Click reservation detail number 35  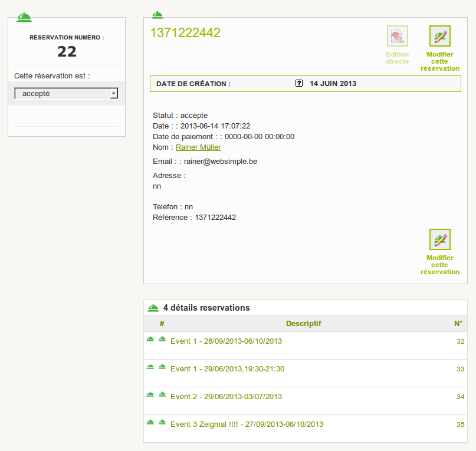pos(460,425)
